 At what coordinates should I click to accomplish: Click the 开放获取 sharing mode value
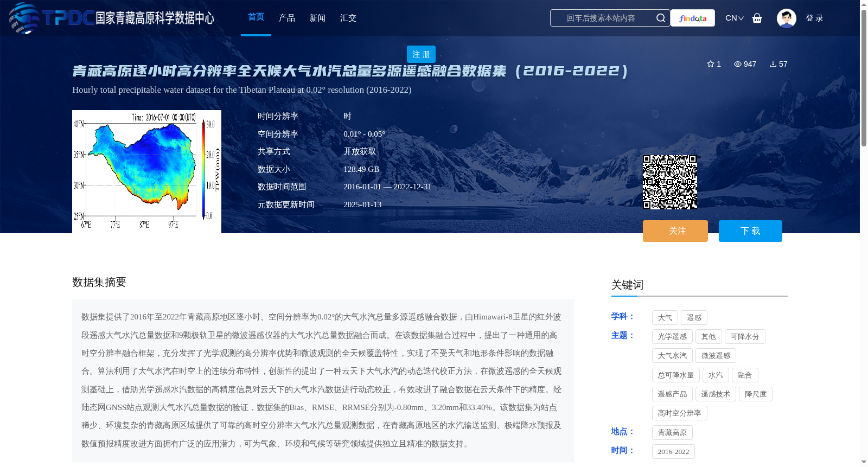pyautogui.click(x=360, y=151)
